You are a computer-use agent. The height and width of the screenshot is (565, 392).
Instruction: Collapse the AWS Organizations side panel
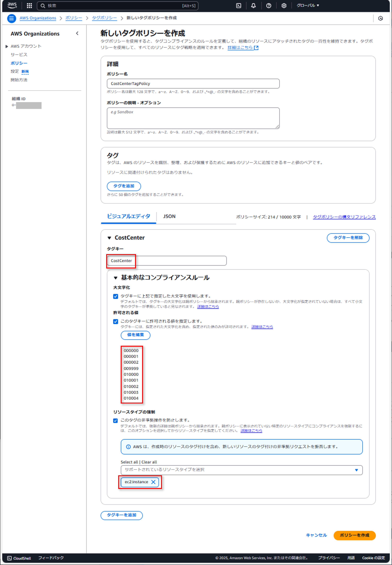pyautogui.click(x=77, y=33)
